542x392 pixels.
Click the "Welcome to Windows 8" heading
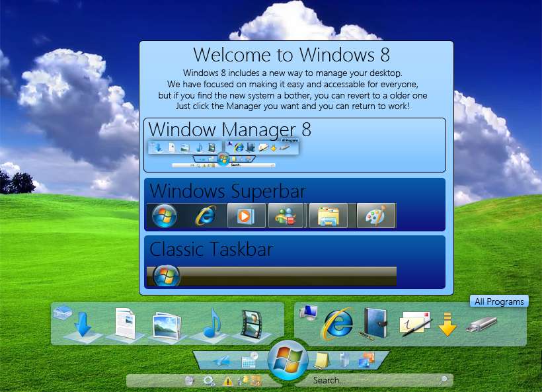click(x=291, y=55)
